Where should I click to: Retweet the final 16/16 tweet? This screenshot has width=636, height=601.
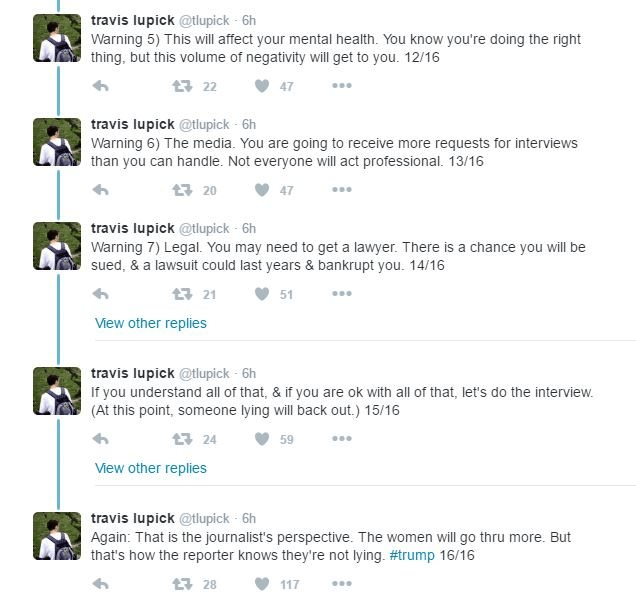point(182,584)
